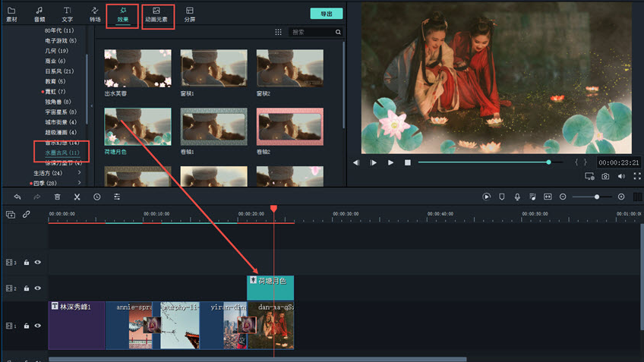Screen dimensions: 644x362
Task: Click the scissors split icon in timeline toolbar
Action: [77, 197]
